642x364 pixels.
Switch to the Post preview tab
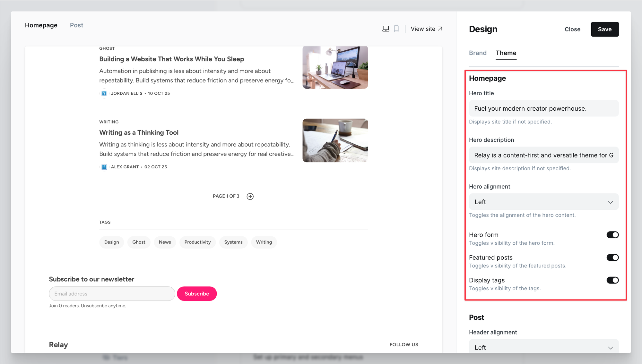pos(76,25)
